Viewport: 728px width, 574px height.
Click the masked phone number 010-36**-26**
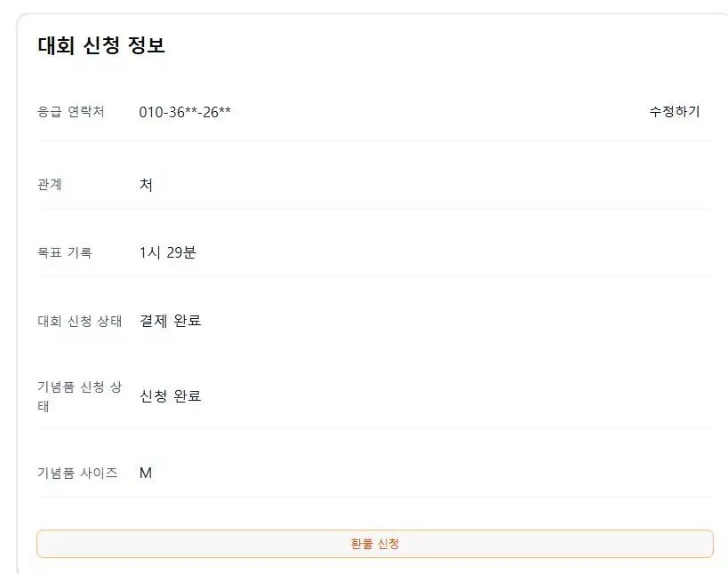[x=185, y=112]
